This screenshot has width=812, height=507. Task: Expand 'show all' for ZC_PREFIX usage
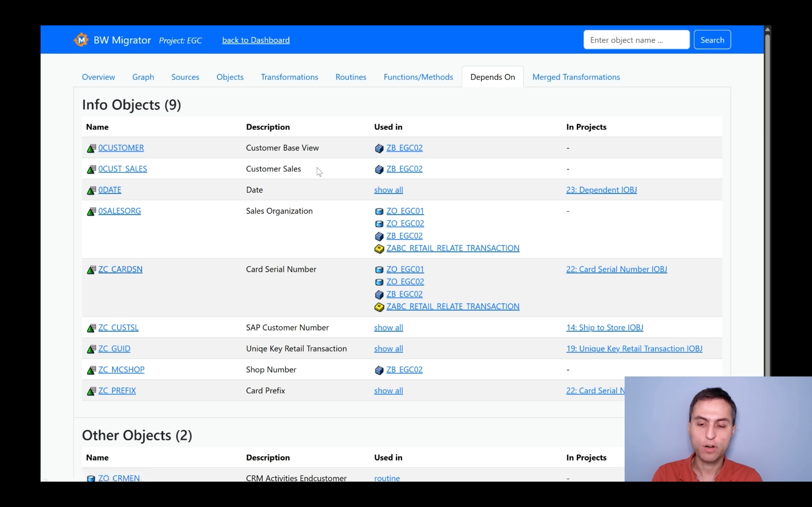pos(388,391)
